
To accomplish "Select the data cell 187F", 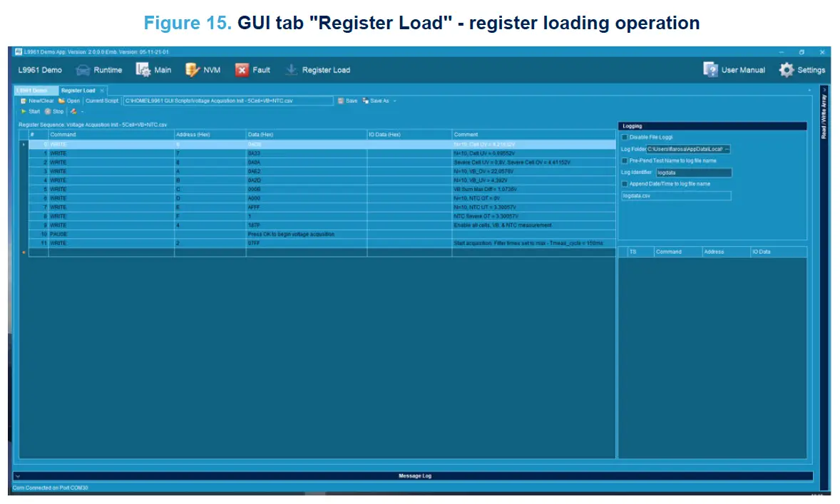I will [307, 225].
